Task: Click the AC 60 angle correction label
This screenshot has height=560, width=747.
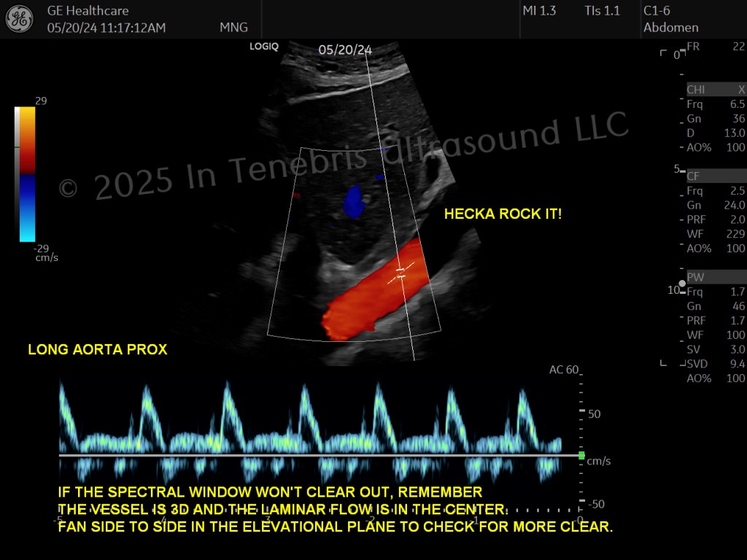Action: (x=564, y=370)
